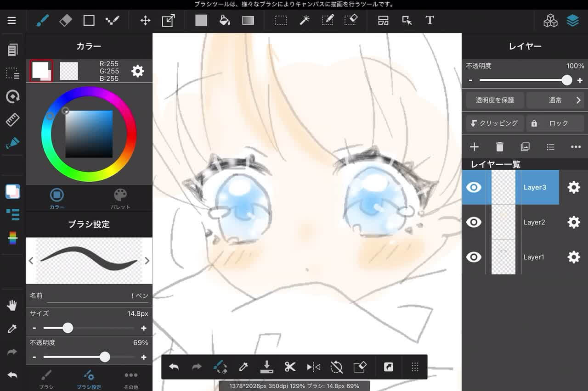Image resolution: width=588 pixels, height=391 pixels.
Task: Click the scissors cut icon
Action: click(290, 367)
